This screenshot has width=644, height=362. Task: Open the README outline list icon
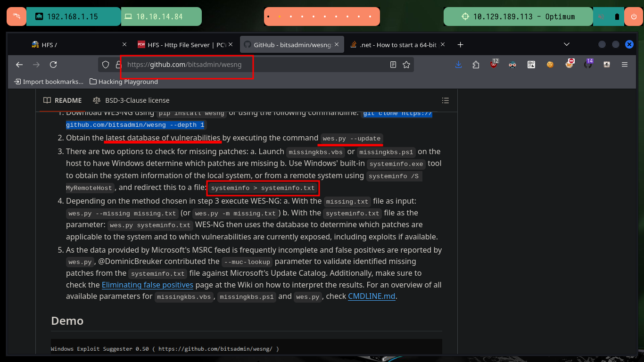pos(445,100)
